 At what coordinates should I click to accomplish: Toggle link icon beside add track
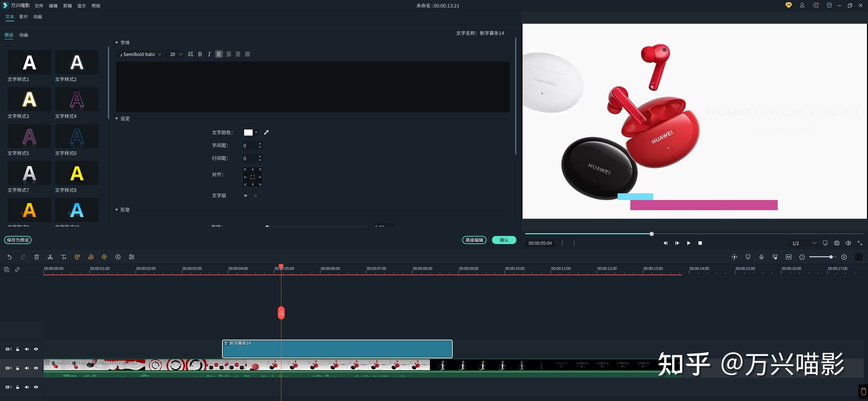tap(17, 269)
